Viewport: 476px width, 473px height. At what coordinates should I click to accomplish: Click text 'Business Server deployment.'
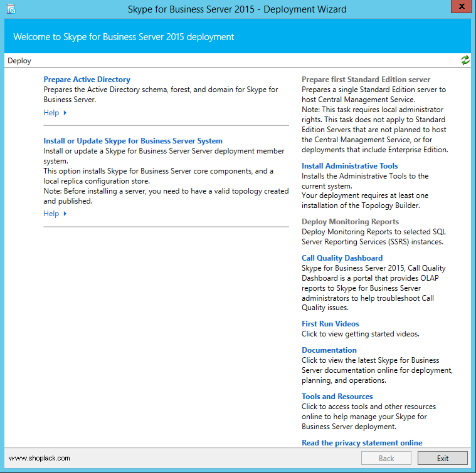[349, 427]
